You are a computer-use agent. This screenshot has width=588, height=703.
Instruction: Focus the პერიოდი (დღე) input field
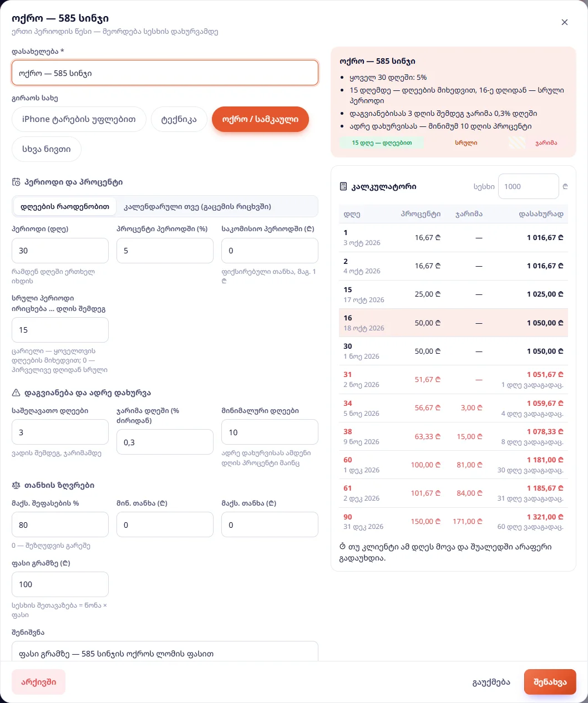click(x=60, y=251)
